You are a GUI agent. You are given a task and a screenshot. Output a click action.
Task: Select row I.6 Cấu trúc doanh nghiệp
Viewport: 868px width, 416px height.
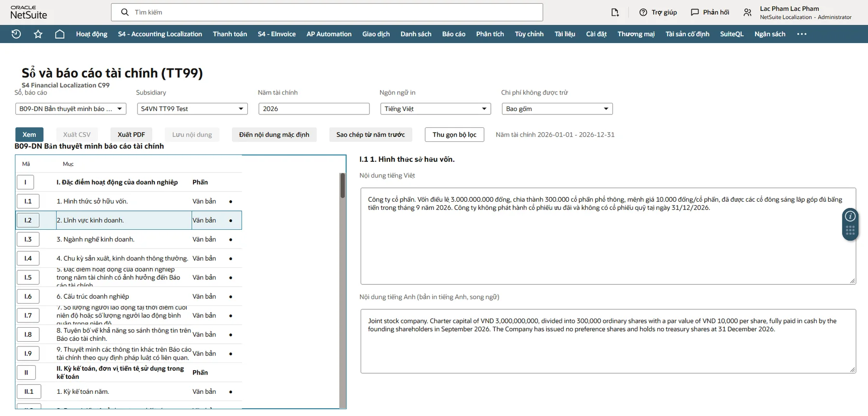click(129, 296)
